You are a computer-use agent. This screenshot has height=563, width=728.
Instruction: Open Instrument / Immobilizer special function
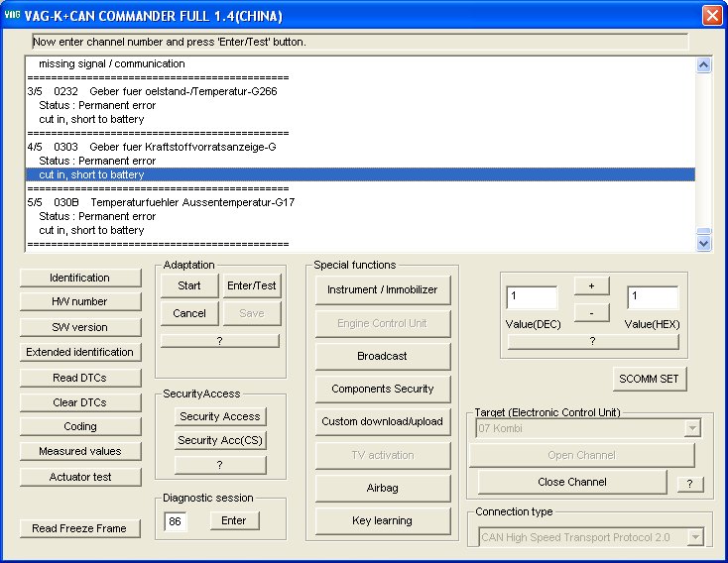(383, 290)
